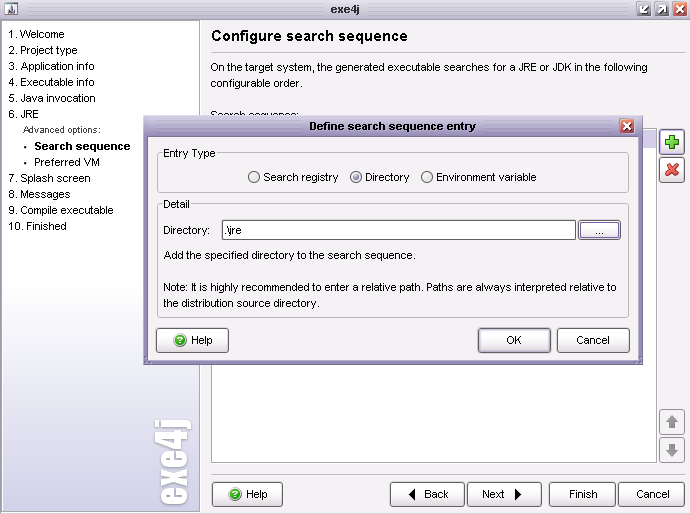
Task: Open step 3. Application info
Action: click(x=51, y=66)
